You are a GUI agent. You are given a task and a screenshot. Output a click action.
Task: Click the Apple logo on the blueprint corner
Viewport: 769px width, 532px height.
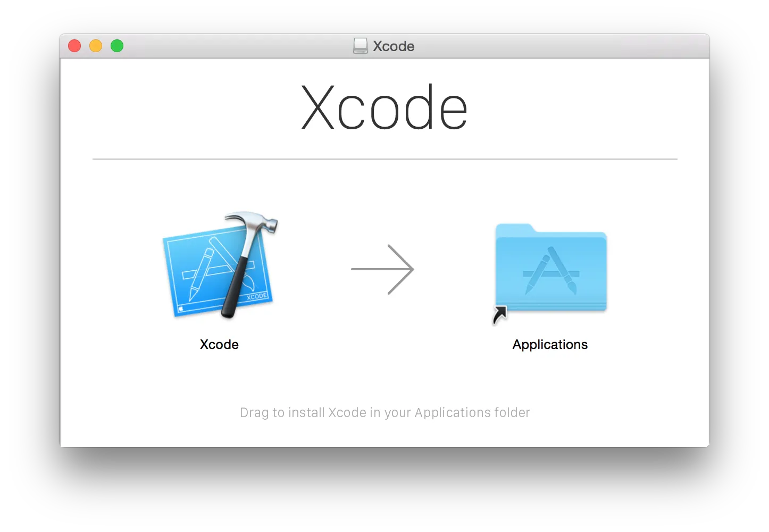click(181, 308)
